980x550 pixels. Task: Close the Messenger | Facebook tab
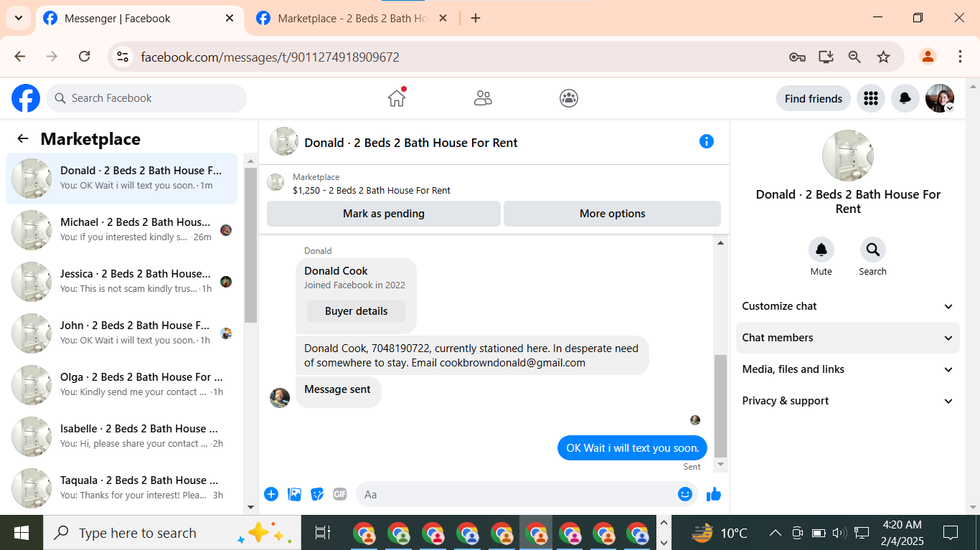pyautogui.click(x=230, y=19)
